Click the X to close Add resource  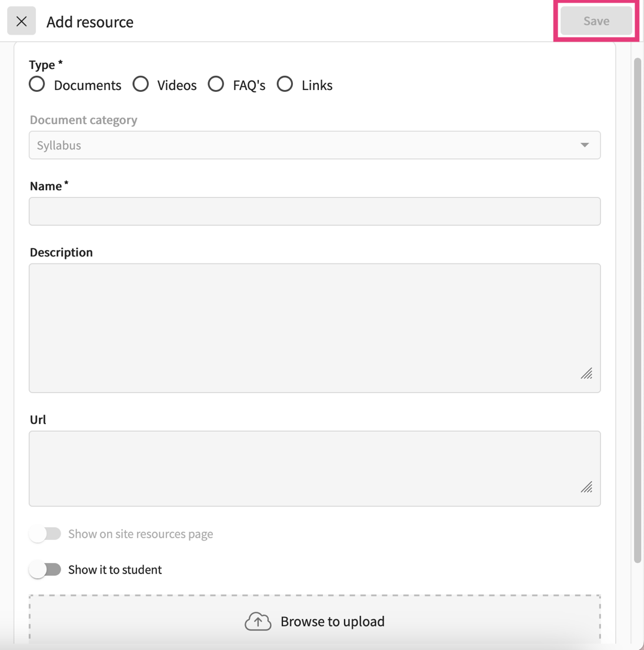[x=21, y=21]
